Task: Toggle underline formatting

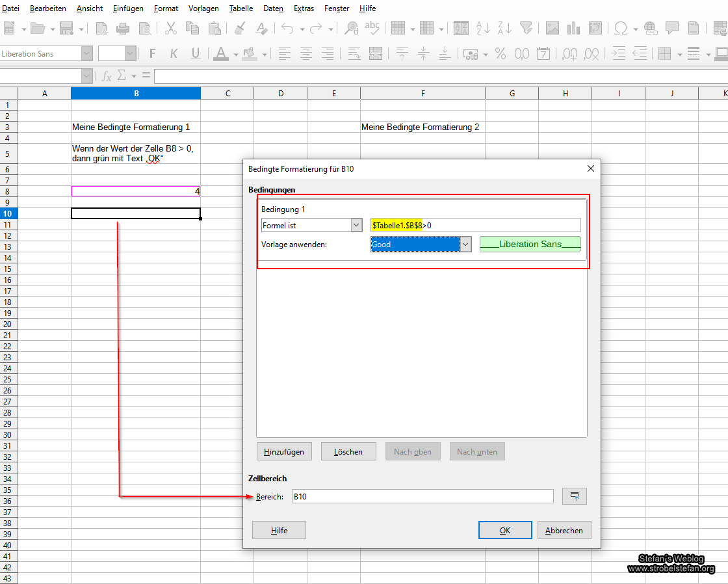Action: (x=195, y=53)
